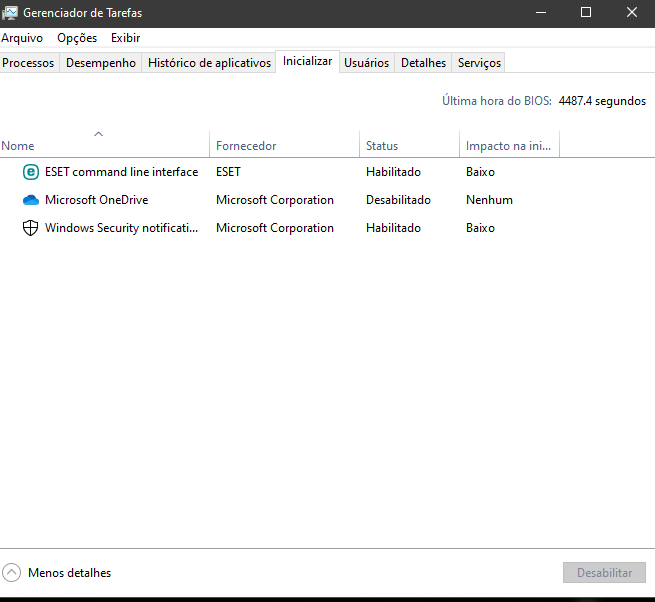Viewport: 655px width, 602px height.
Task: Switch to the Serviços tab
Action: click(x=479, y=63)
